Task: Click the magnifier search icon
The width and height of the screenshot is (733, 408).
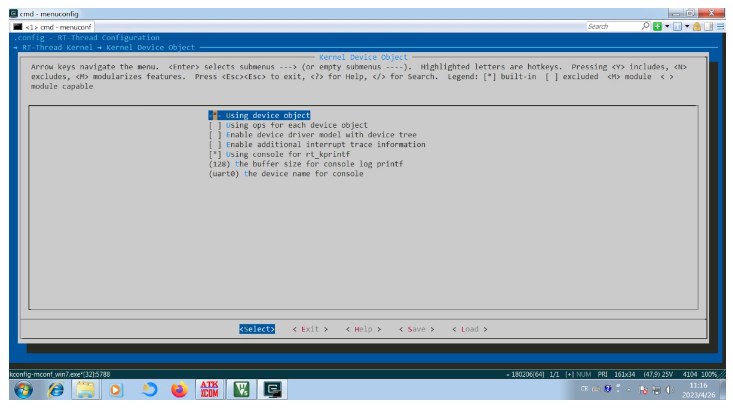Action: [645, 26]
